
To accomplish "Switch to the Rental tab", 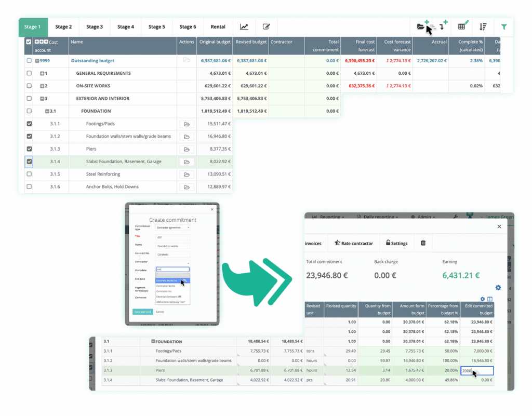I will [218, 26].
